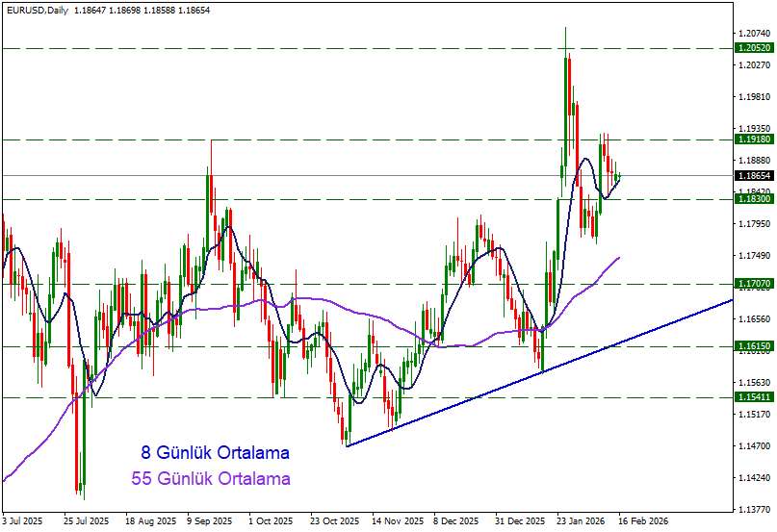Select the 25 Jul 2025 date marker
The width and height of the screenshot is (777, 532).
pyautogui.click(x=84, y=521)
